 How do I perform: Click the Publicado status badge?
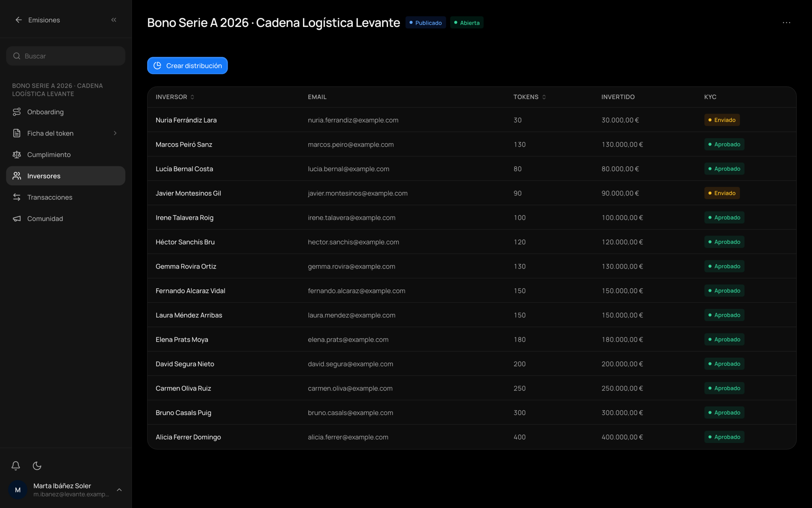tap(425, 23)
